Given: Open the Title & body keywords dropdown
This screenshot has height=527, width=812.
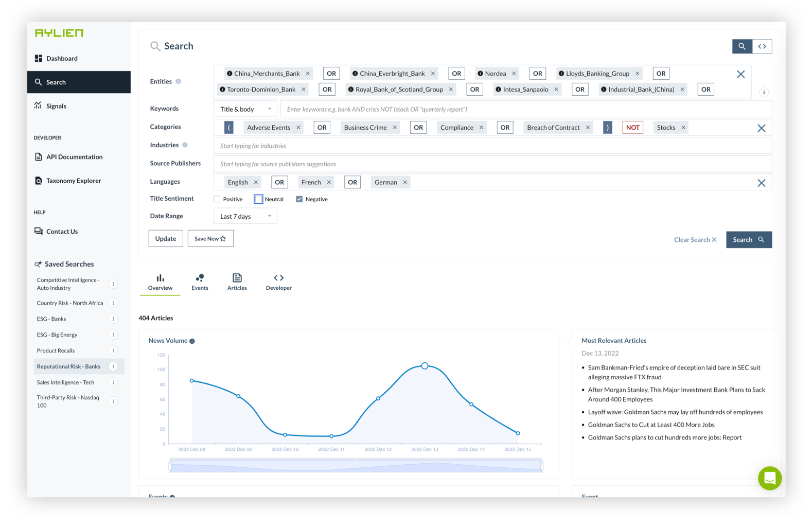Looking at the screenshot, I should pos(245,109).
